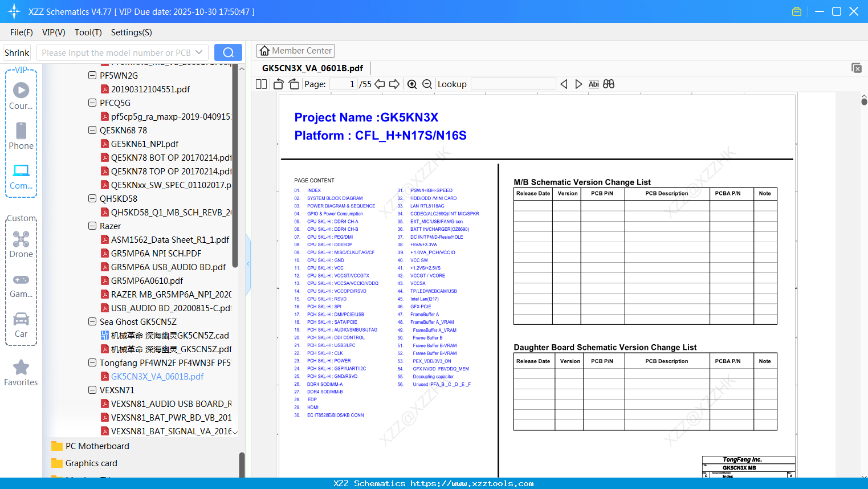Open the VIP(V) menu
The image size is (868, 489).
coord(54,32)
